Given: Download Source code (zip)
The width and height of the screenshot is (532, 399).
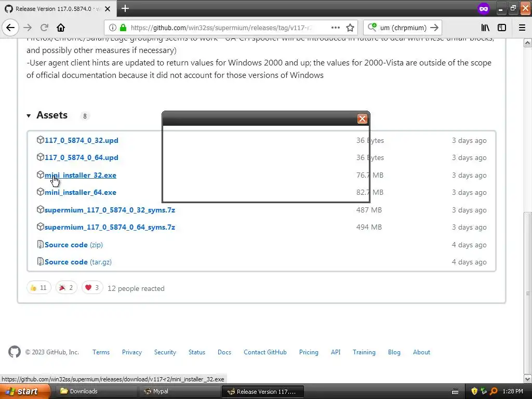Looking at the screenshot, I should coord(74,245).
